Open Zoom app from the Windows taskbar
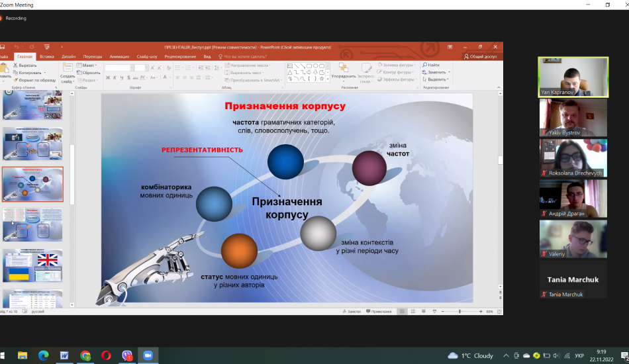 coord(148,355)
